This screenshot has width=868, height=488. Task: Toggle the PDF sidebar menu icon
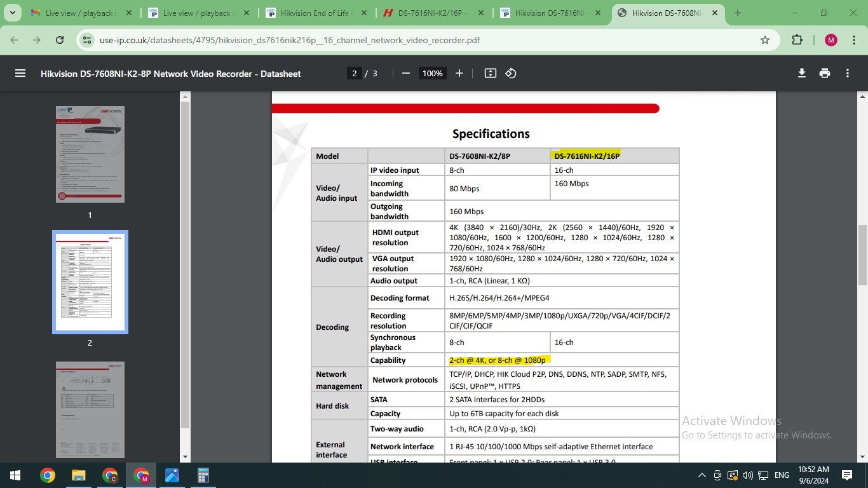pyautogui.click(x=20, y=73)
